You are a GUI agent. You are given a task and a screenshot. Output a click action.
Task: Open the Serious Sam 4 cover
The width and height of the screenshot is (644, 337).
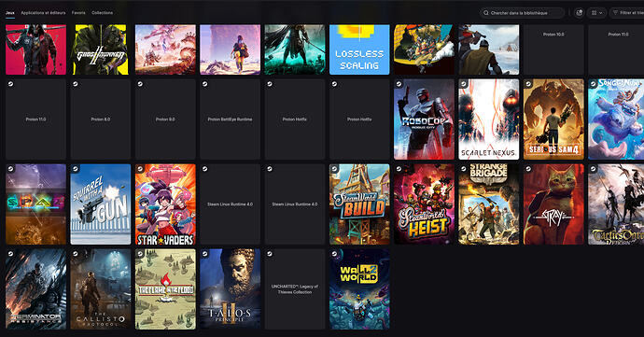coord(553,119)
